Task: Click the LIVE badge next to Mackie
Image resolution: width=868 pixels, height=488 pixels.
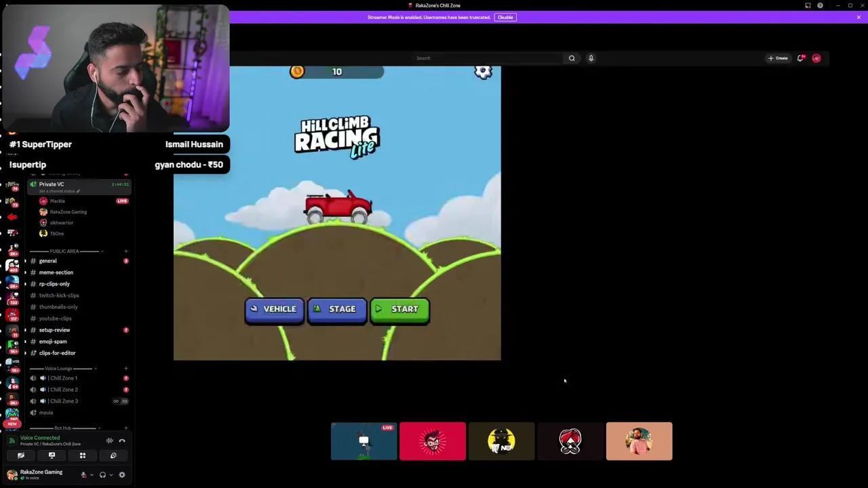Action: pyautogui.click(x=122, y=201)
